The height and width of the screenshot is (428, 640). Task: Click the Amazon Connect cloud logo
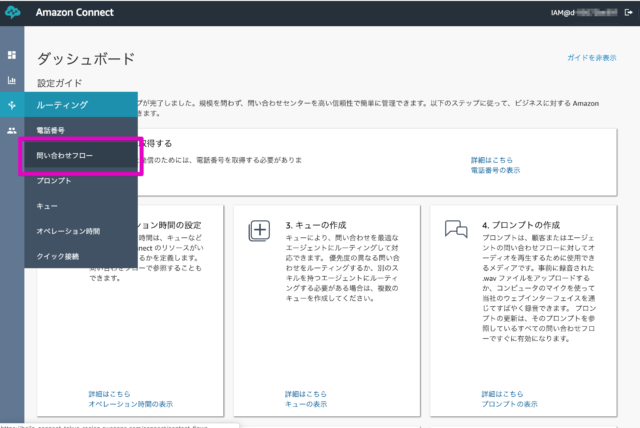click(x=13, y=12)
